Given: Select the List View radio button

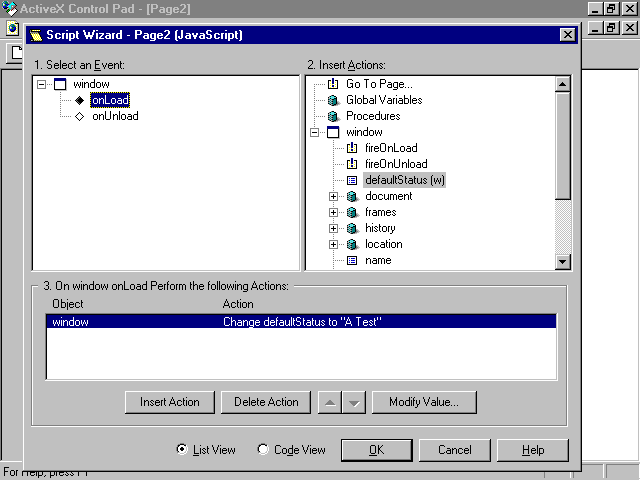Looking at the screenshot, I should click(x=181, y=450).
